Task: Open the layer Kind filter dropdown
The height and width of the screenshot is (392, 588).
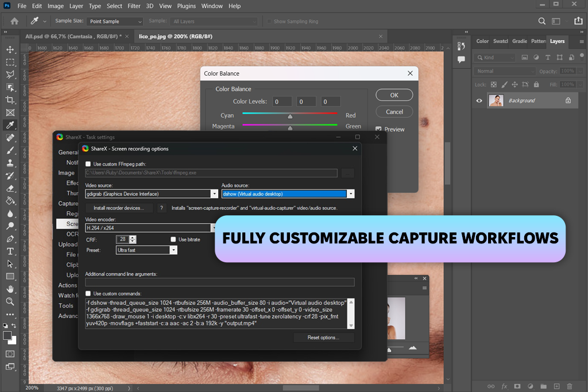Action: [x=494, y=57]
